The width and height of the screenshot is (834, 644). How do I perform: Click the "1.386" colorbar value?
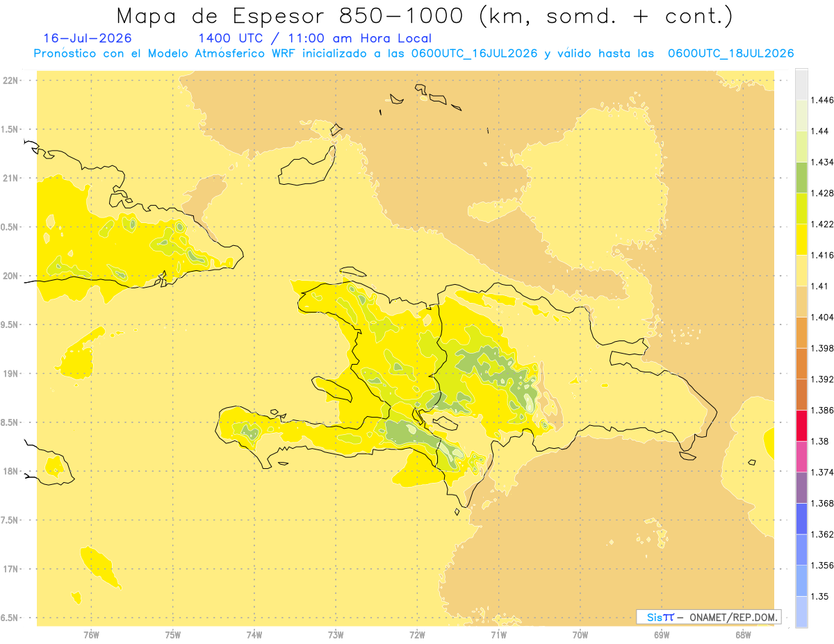[823, 411]
